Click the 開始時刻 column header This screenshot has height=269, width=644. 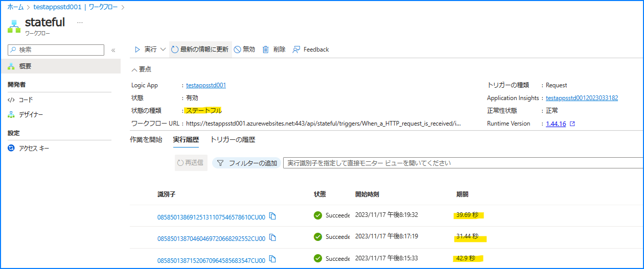coord(367,194)
